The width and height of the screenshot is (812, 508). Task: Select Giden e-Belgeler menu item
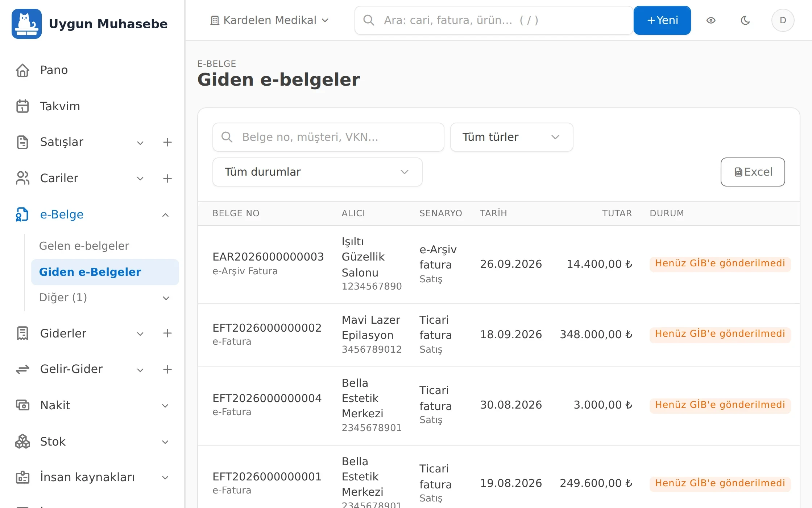click(105, 272)
